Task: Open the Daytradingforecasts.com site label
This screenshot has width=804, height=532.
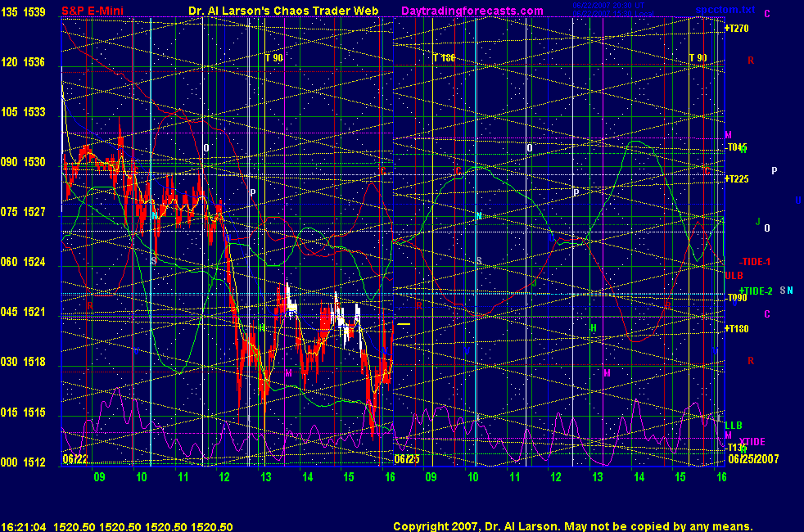Action: pyautogui.click(x=472, y=11)
